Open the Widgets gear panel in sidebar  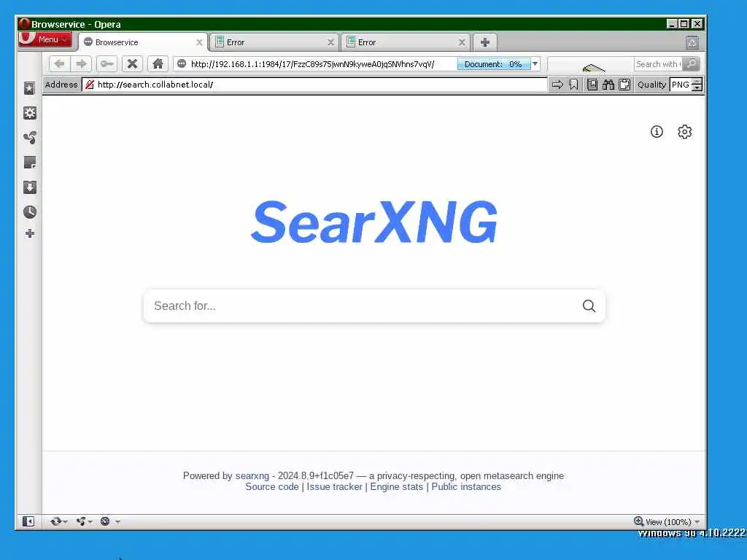coord(29,113)
